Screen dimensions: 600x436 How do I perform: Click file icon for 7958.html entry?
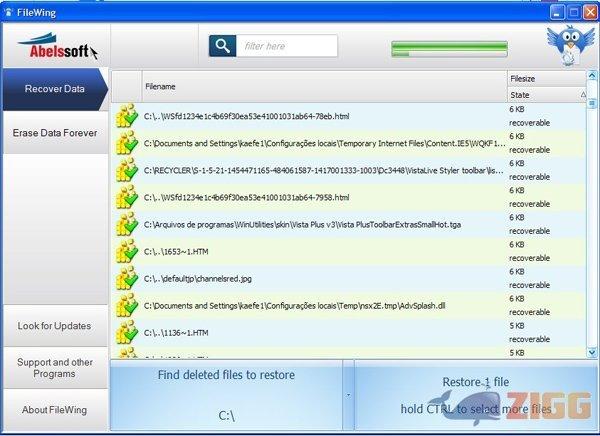tap(126, 197)
